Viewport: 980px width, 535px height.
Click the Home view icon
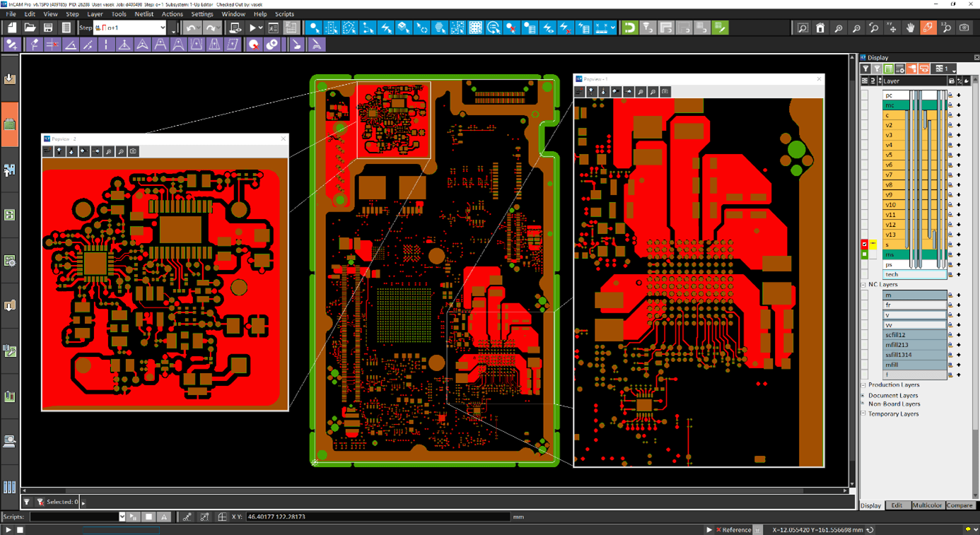tap(820, 28)
